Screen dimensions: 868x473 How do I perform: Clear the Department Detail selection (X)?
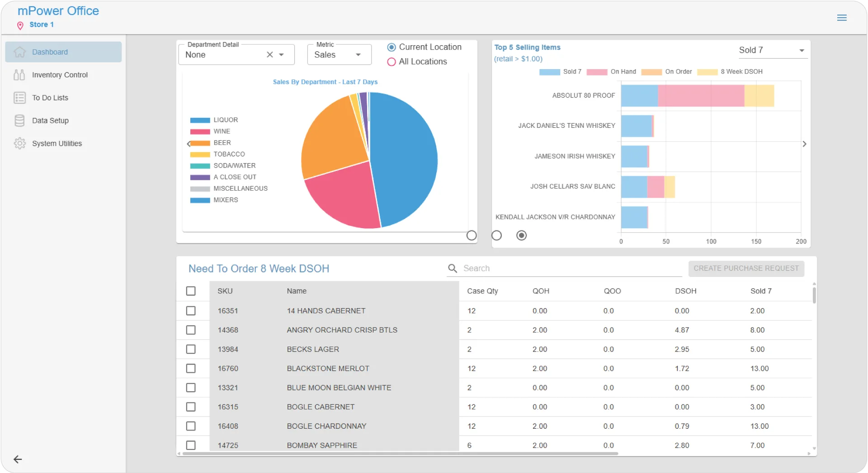pyautogui.click(x=269, y=55)
